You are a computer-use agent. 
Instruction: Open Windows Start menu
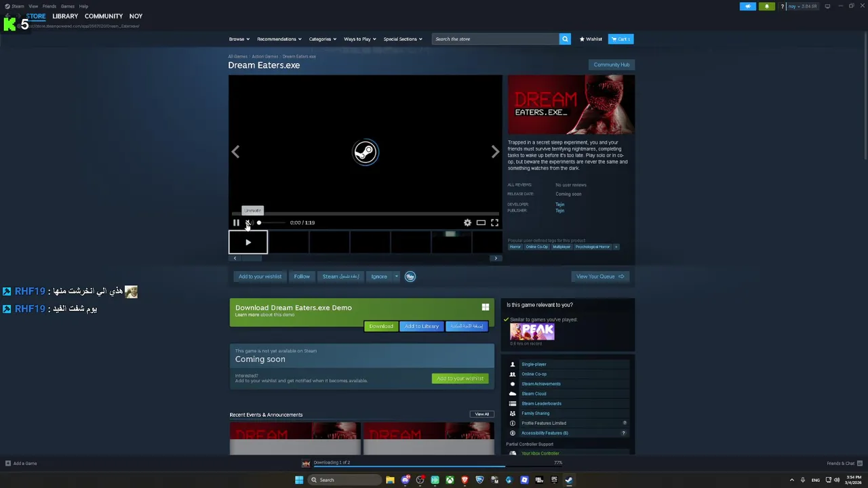pos(299,480)
